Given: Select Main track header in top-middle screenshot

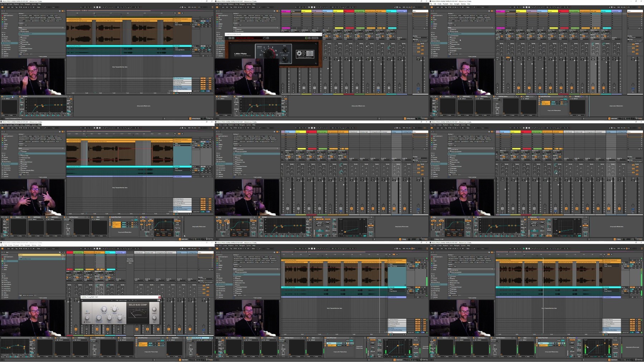Looking at the screenshot, I should [x=420, y=11].
